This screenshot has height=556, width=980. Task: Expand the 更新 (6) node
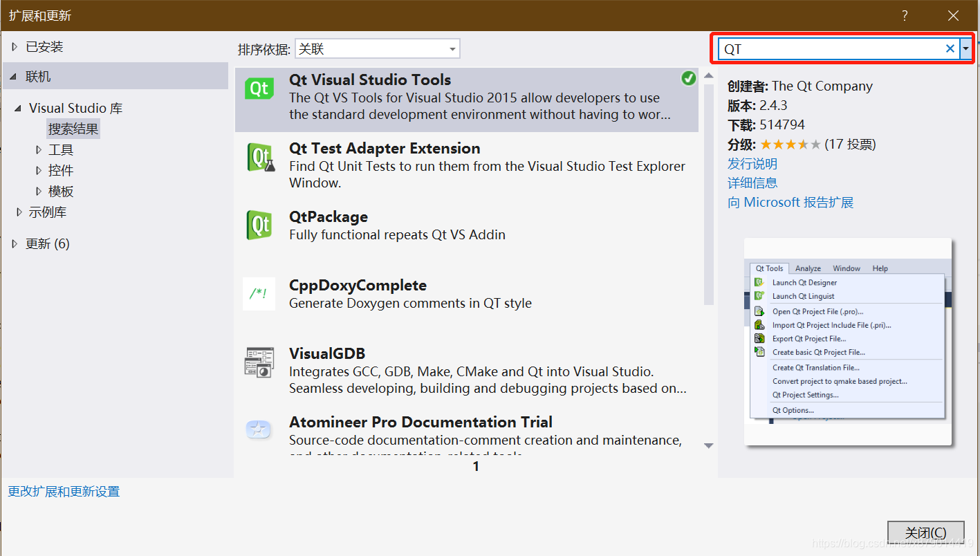[15, 243]
